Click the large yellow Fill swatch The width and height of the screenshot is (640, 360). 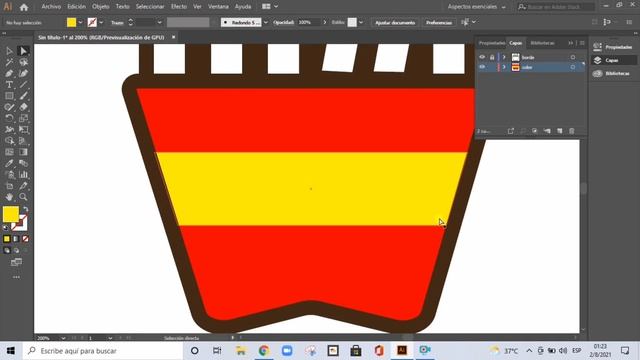pos(11,214)
